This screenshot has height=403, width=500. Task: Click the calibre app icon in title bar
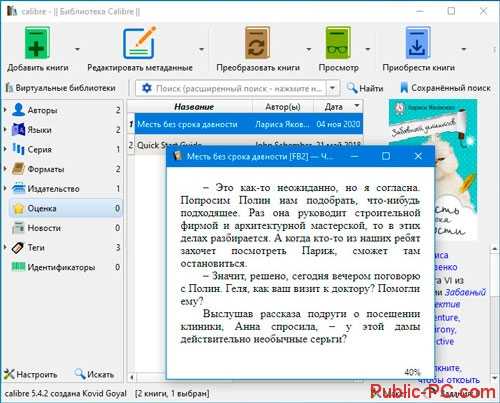click(x=12, y=11)
